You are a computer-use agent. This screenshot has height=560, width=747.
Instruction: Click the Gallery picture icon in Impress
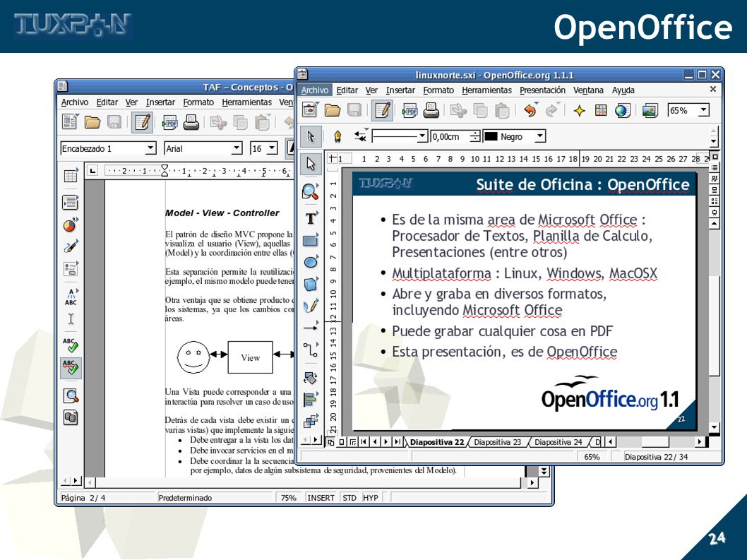pos(650,111)
